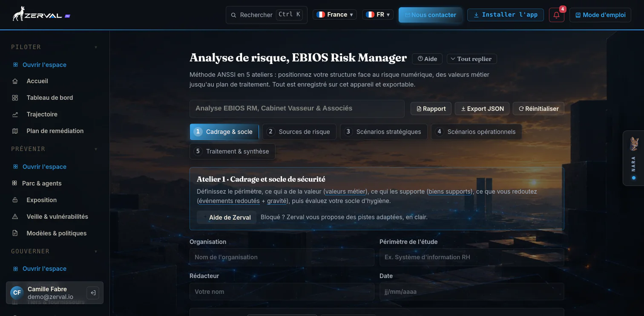Viewport: 644px width, 316px height.
Task: Focus the Rechercher search box
Action: tap(267, 15)
